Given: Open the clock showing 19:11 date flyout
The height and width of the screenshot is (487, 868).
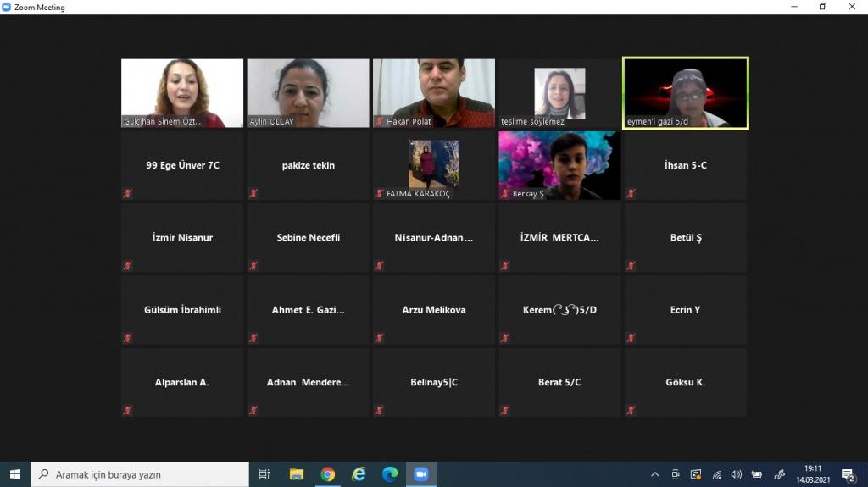Looking at the screenshot, I should pyautogui.click(x=813, y=473).
